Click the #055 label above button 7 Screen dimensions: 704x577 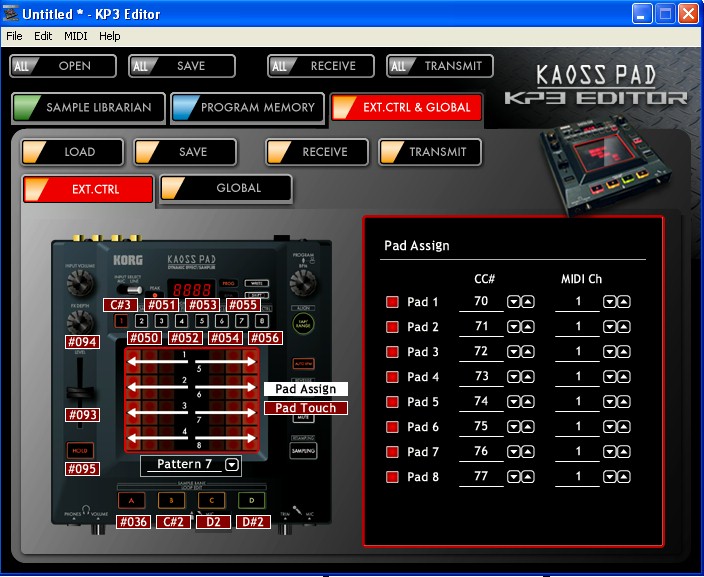point(243,305)
